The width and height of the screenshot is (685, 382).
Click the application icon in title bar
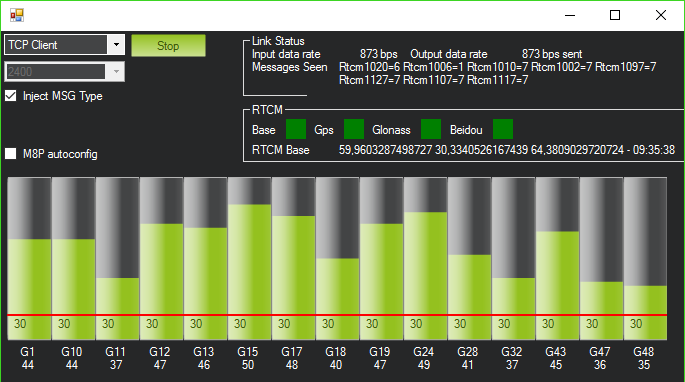[17, 15]
